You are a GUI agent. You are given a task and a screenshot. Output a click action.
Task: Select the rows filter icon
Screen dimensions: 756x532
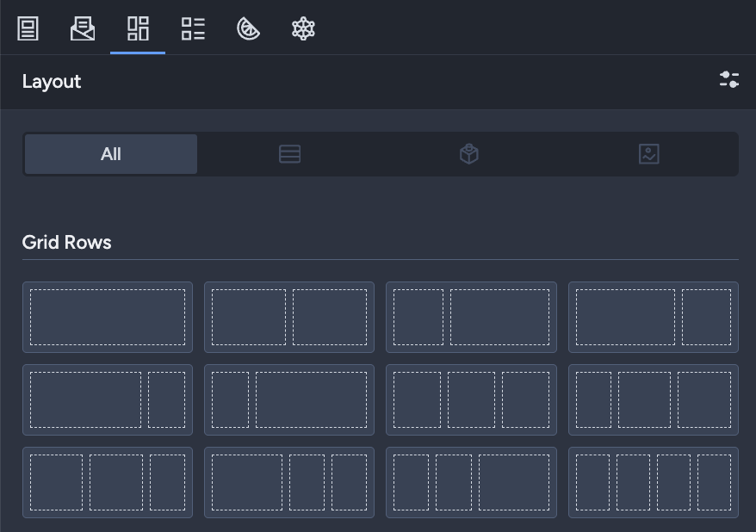289,153
